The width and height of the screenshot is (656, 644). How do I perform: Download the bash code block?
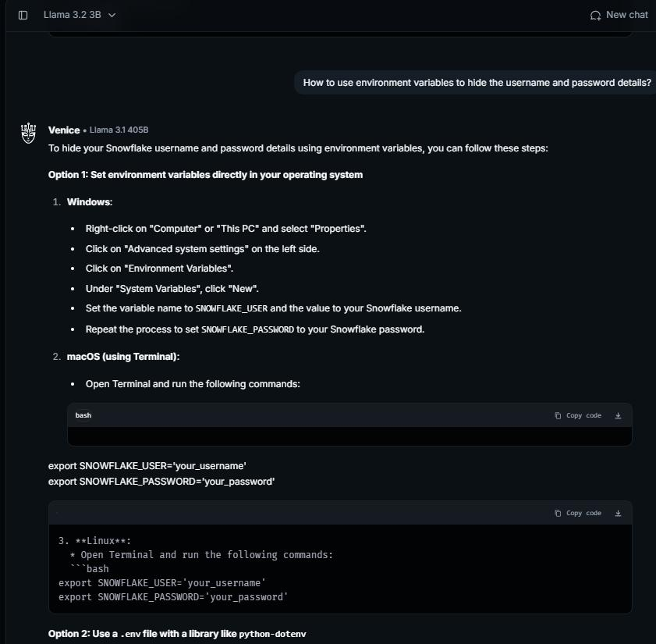[618, 415]
